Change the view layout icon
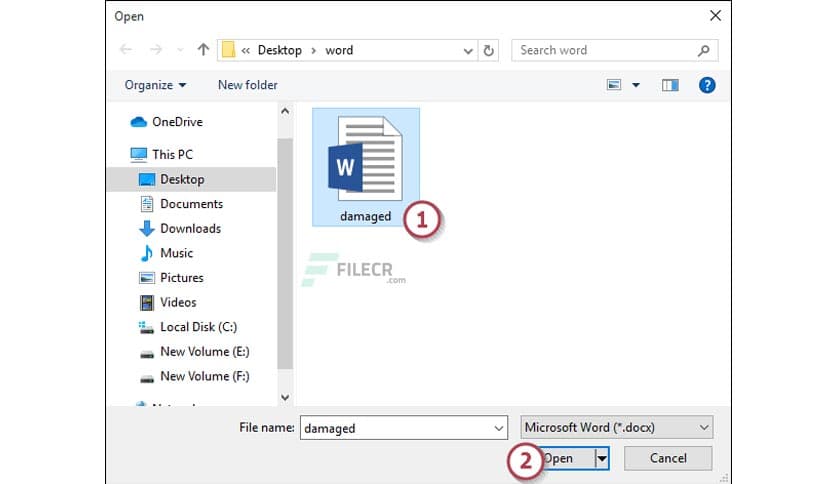The width and height of the screenshot is (836, 484). click(x=614, y=85)
